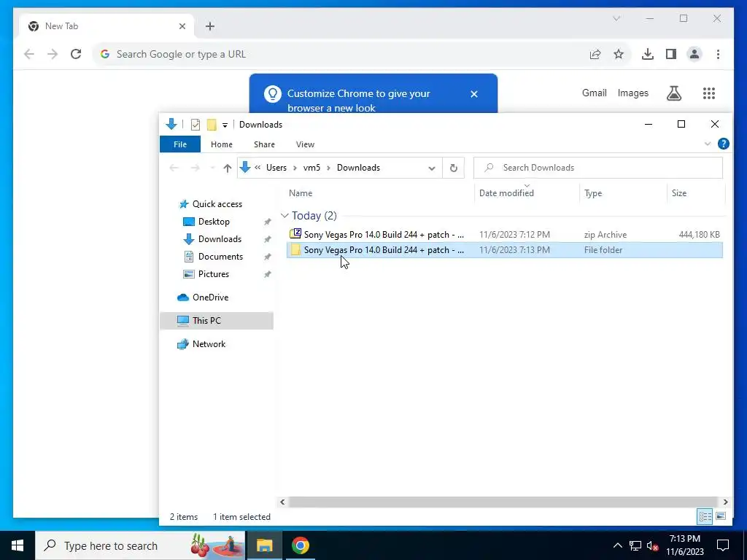Switch to Large icons view icon
The width and height of the screenshot is (747, 560).
pyautogui.click(x=721, y=516)
